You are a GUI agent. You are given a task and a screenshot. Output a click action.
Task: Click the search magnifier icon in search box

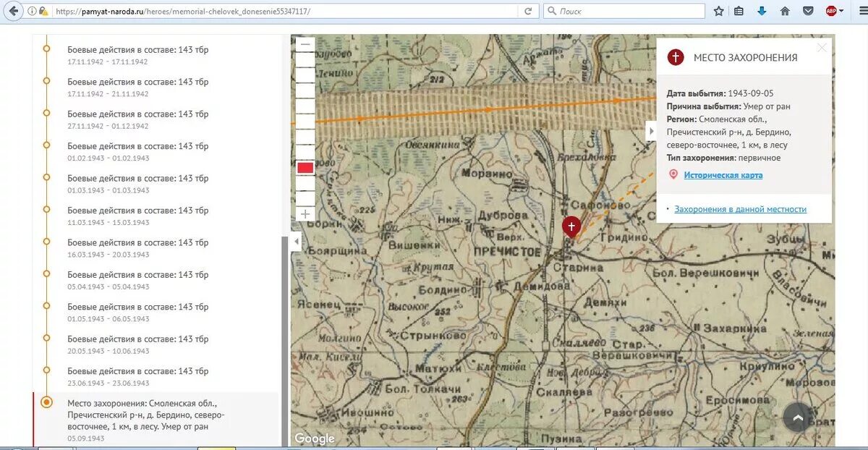552,12
